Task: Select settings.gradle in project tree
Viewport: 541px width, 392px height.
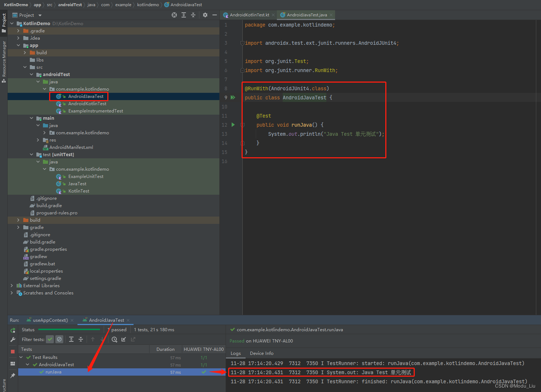Action: (x=45, y=278)
